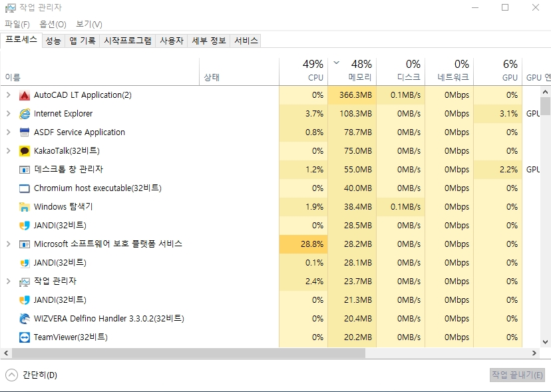Viewport: 551px width, 392px height.
Task: Select the Windows 탐색기 folder icon
Action: tap(25, 207)
